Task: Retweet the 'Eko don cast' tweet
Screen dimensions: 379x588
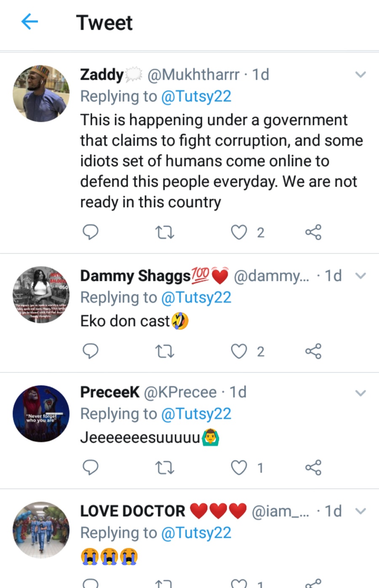Action: [165, 351]
